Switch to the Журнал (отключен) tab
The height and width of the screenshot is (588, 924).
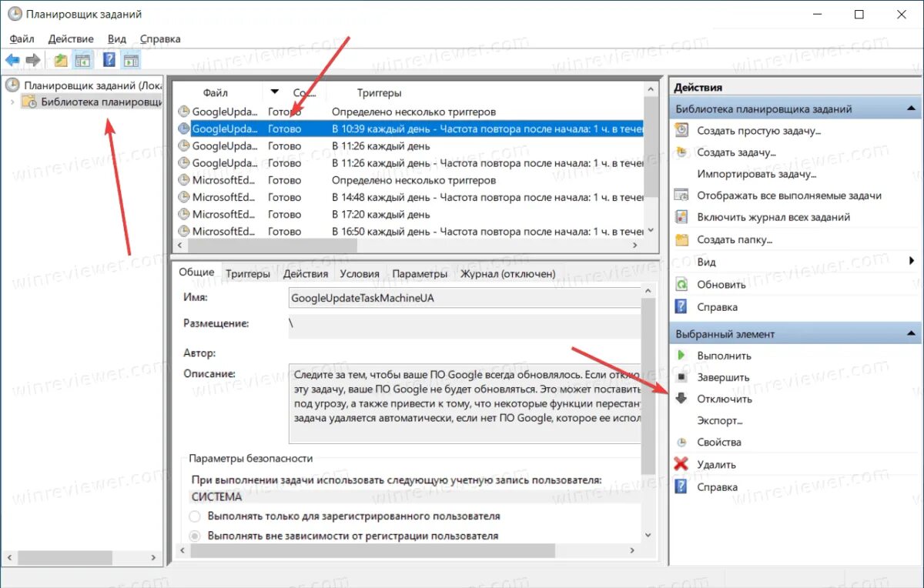(507, 274)
